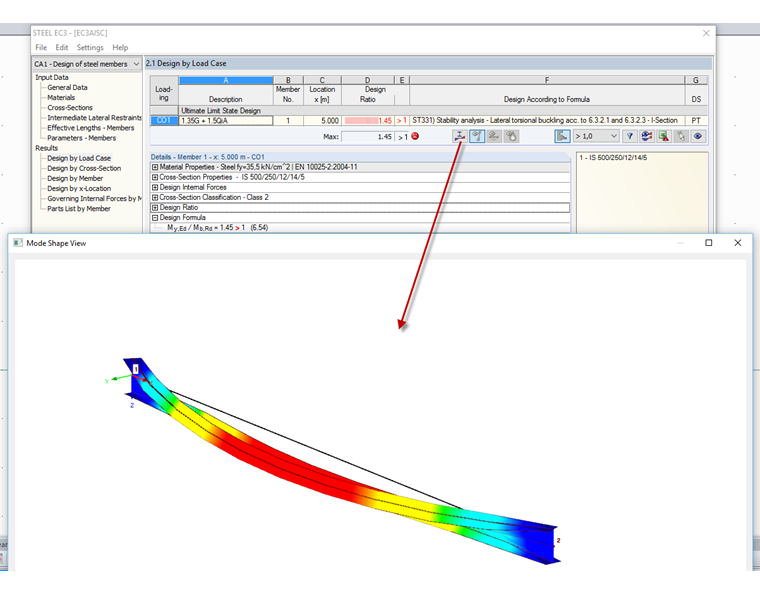760x595 pixels.
Task: Click the My,Ed / Mb,Rd formula line
Action: 218,228
